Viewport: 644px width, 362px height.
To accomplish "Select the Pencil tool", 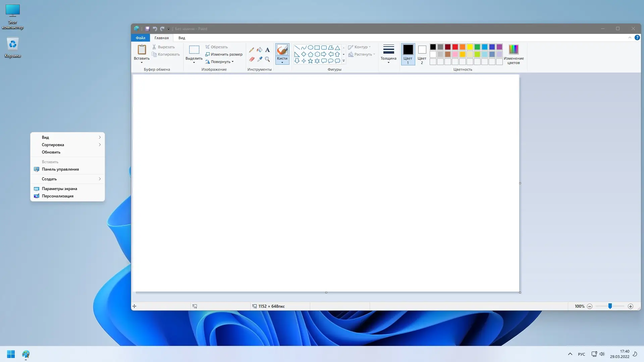I will (252, 50).
